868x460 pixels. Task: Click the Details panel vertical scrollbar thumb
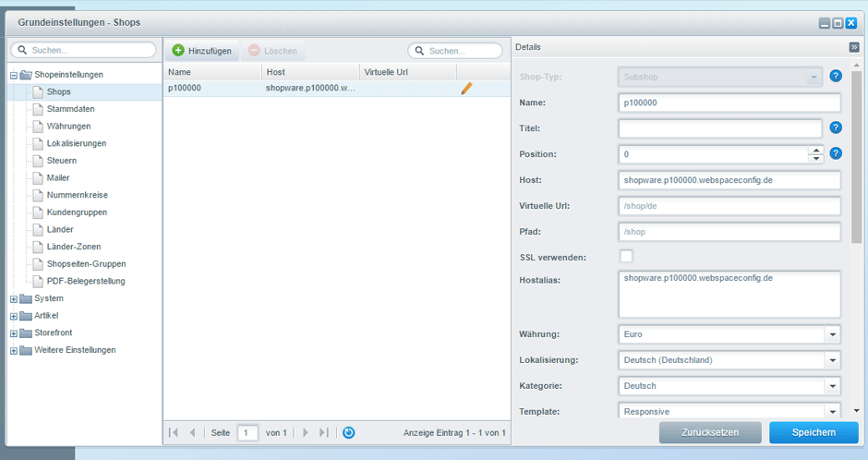pyautogui.click(x=856, y=157)
